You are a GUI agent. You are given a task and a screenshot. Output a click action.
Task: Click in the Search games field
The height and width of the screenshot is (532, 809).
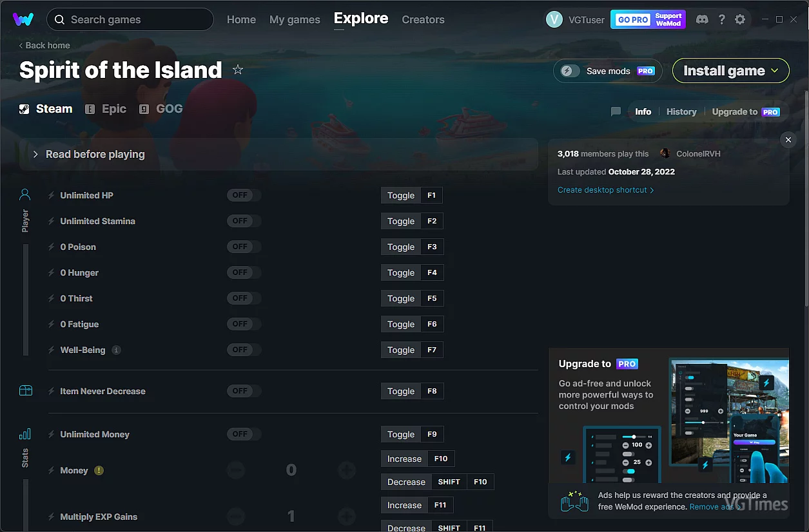130,19
